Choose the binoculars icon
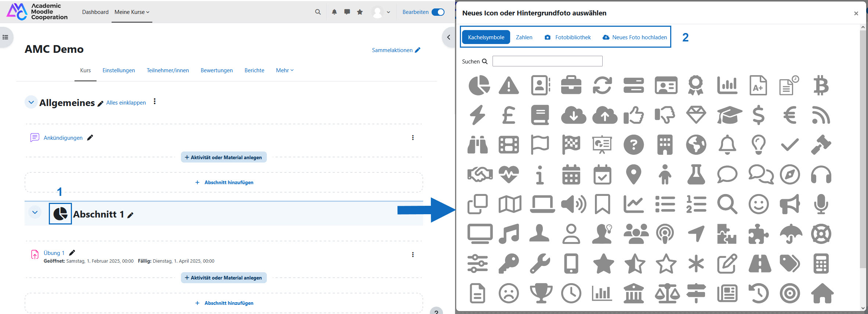Image resolution: width=868 pixels, height=314 pixels. pos(477,145)
